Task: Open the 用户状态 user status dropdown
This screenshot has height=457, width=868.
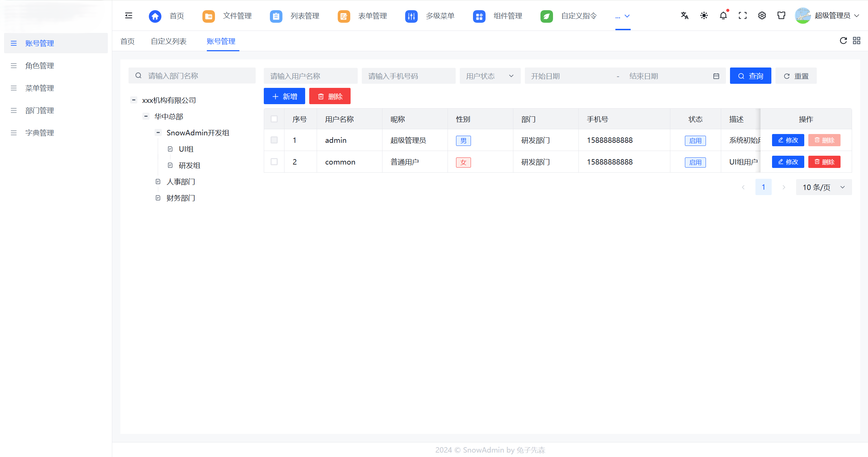Action: [x=490, y=76]
